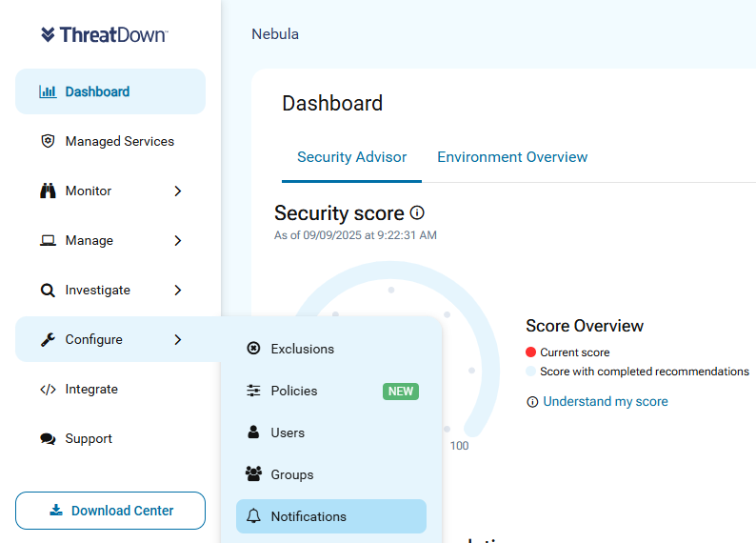Open the Download Center button
This screenshot has width=756, height=543.
pyautogui.click(x=110, y=511)
